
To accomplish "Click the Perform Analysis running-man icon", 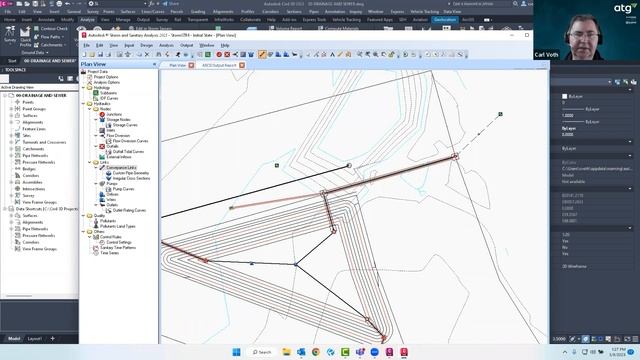I will click(x=178, y=54).
